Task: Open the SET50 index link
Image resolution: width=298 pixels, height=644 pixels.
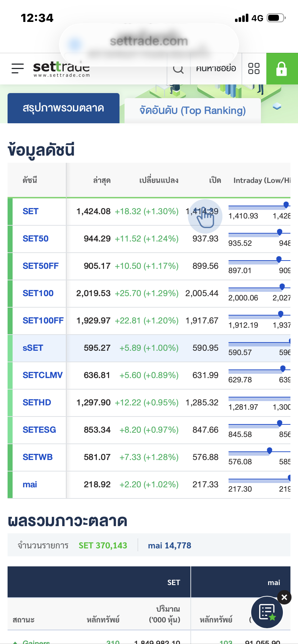Action: 36,239
